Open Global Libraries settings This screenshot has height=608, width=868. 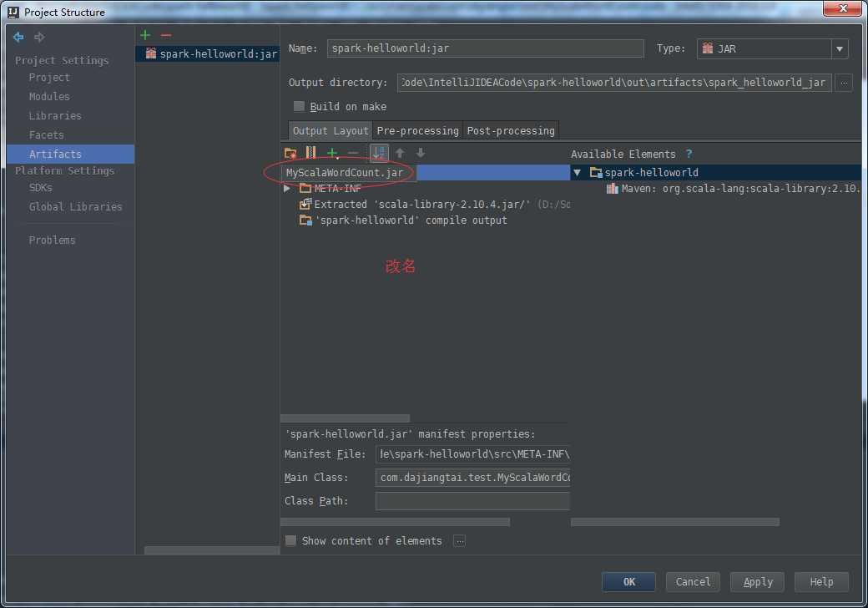[x=75, y=206]
